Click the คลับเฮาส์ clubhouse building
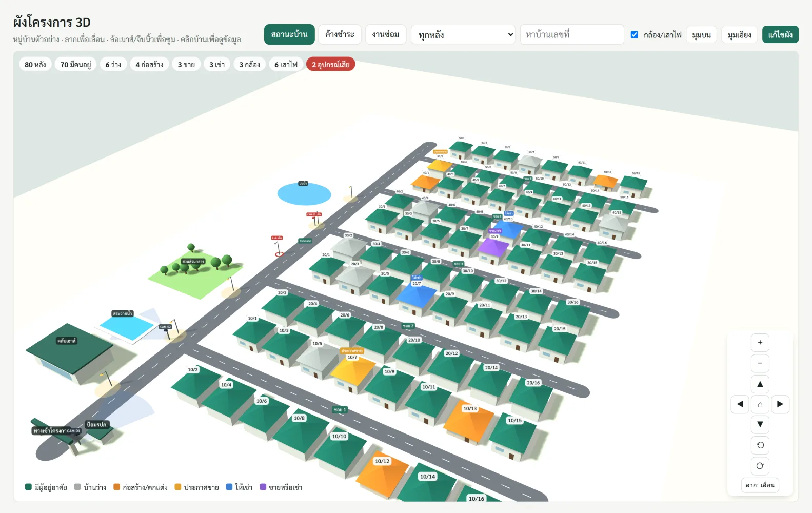Viewport: 812px width, 513px height. pyautogui.click(x=69, y=354)
